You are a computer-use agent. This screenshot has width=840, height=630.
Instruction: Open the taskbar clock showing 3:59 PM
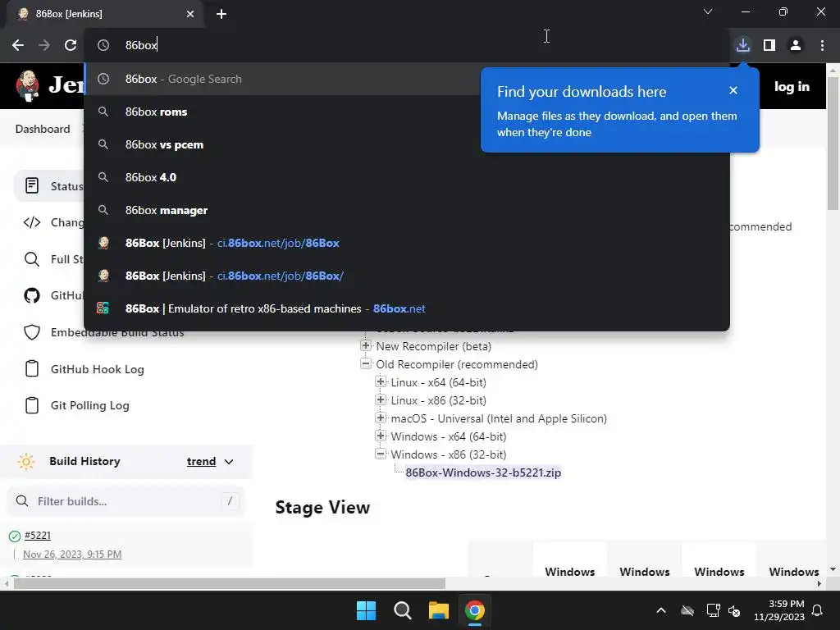pos(779,610)
